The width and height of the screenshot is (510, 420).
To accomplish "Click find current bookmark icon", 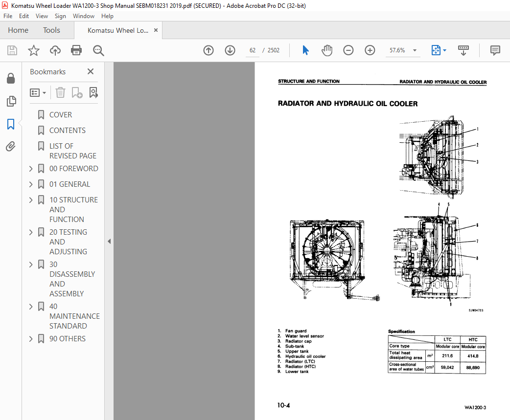I will coord(93,93).
